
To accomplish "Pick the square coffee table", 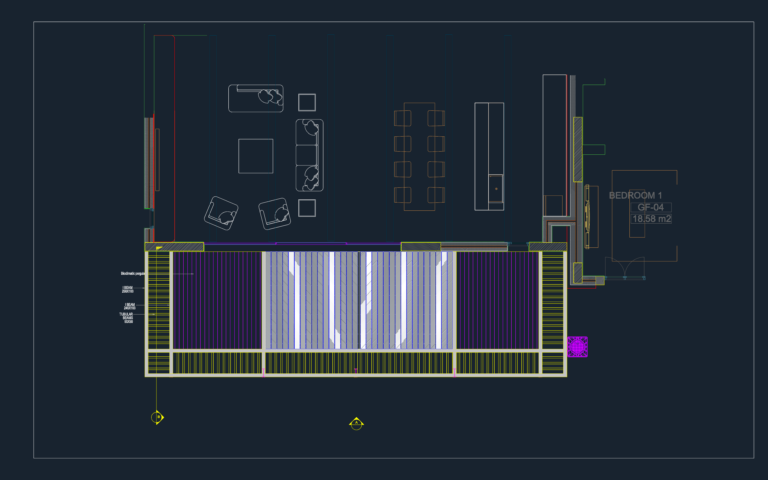I will [256, 156].
